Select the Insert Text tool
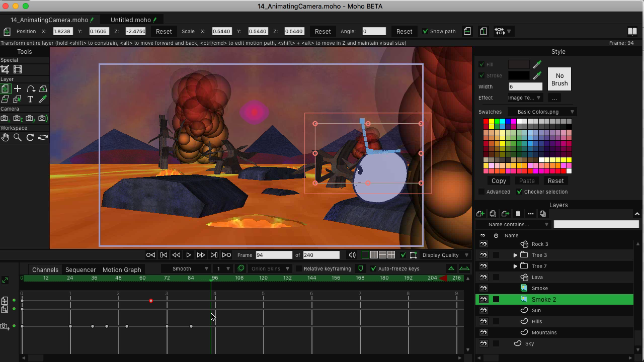644x362 pixels. tap(30, 99)
